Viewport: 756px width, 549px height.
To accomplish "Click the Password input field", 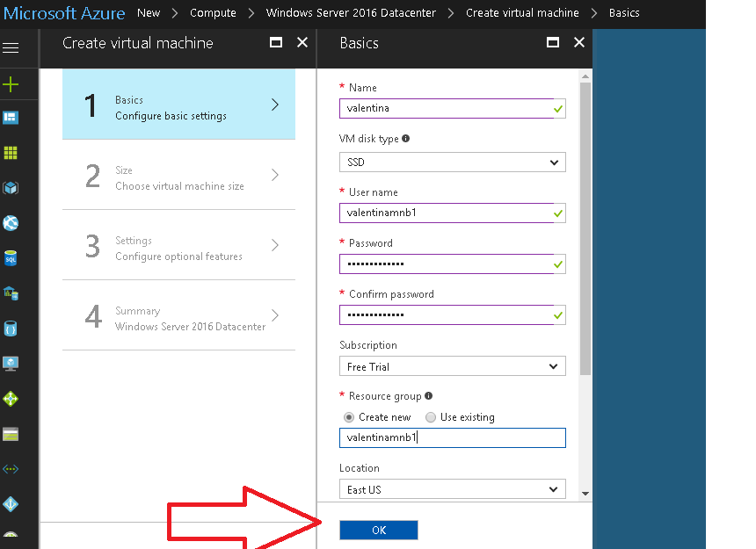I will [x=452, y=264].
